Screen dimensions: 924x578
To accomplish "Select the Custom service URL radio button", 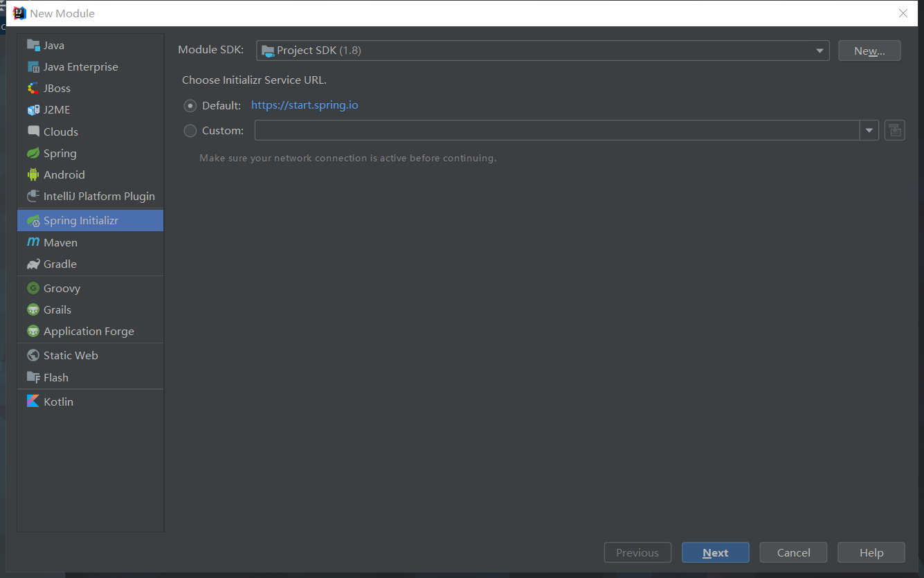I will tap(190, 130).
